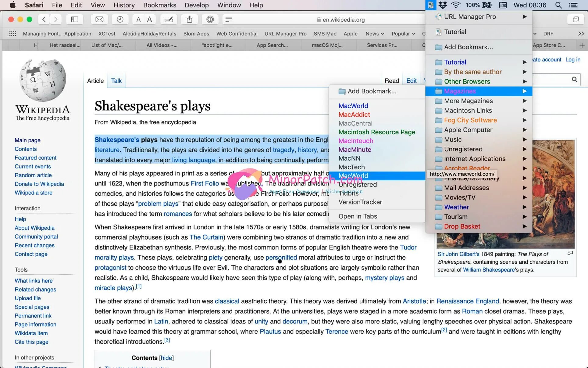Click the Share toolbar icon
The width and height of the screenshot is (588, 368).
pos(189,20)
